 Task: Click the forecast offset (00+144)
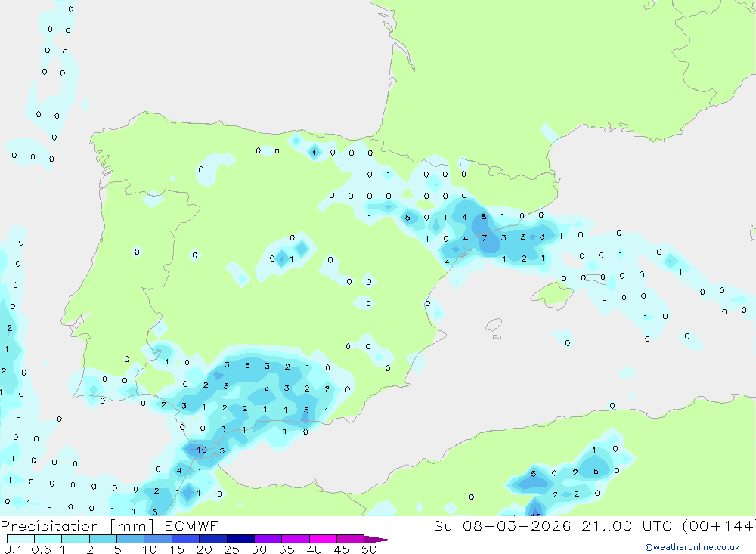720,526
